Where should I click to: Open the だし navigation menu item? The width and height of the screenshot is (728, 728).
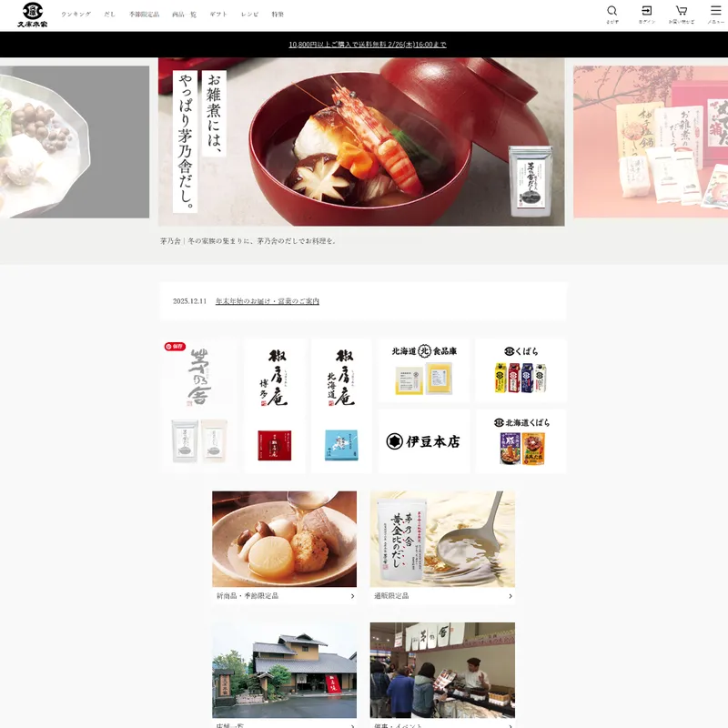tap(109, 15)
